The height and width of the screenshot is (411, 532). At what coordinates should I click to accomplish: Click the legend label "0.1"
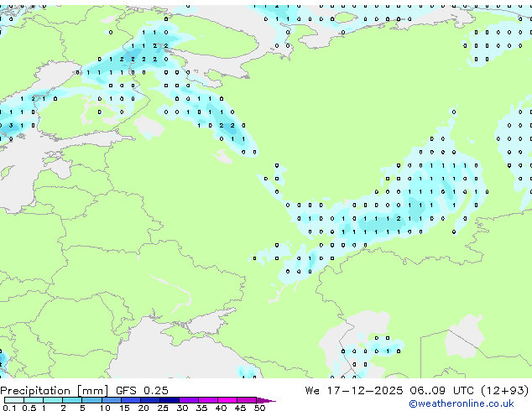click(9, 408)
